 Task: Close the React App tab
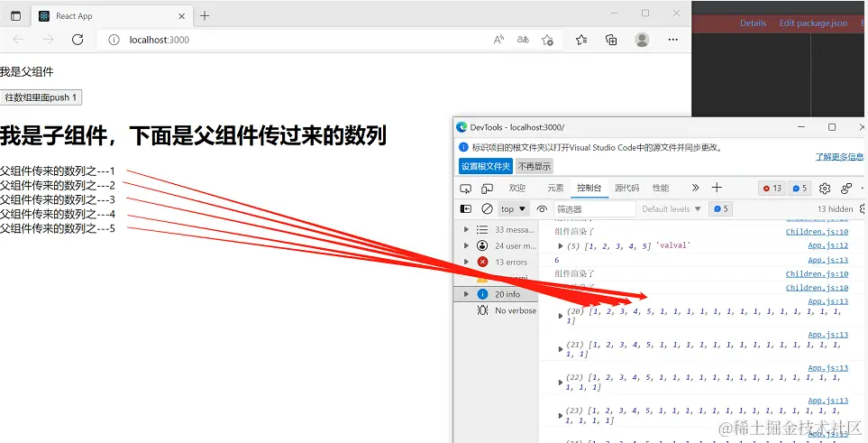tap(181, 16)
